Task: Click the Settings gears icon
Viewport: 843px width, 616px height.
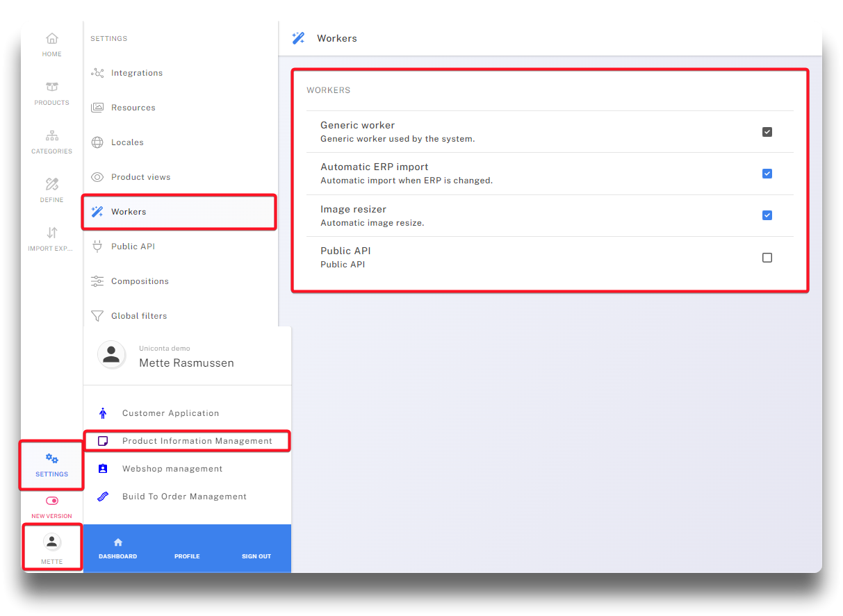Action: pos(52,459)
